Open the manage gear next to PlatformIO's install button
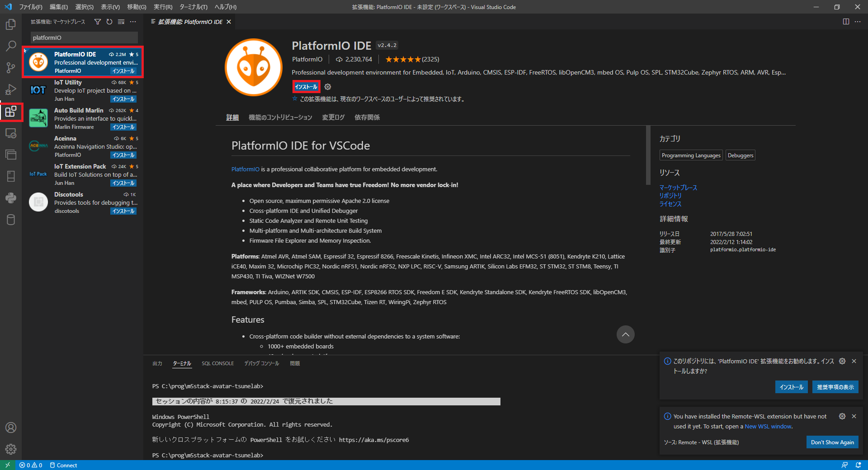Image resolution: width=868 pixels, height=470 pixels. pyautogui.click(x=327, y=87)
